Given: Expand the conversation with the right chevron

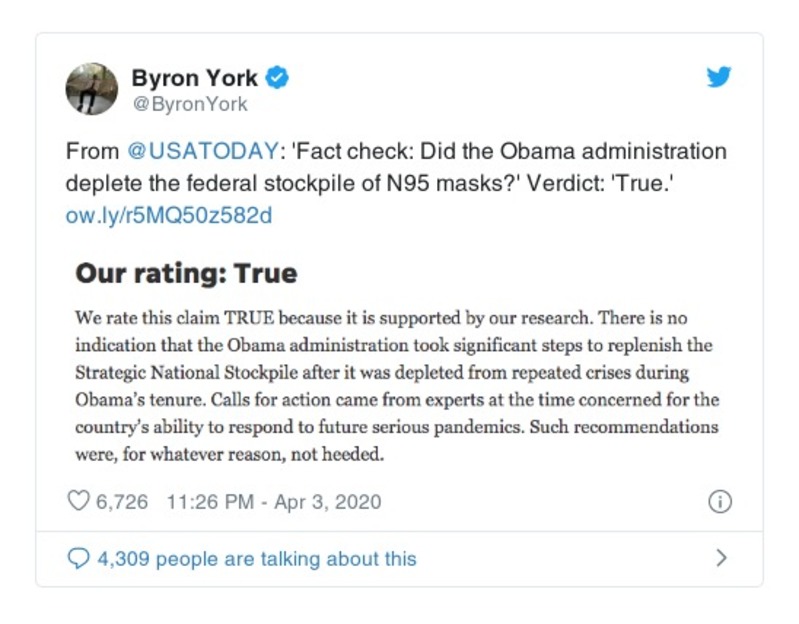Looking at the screenshot, I should tap(721, 558).
